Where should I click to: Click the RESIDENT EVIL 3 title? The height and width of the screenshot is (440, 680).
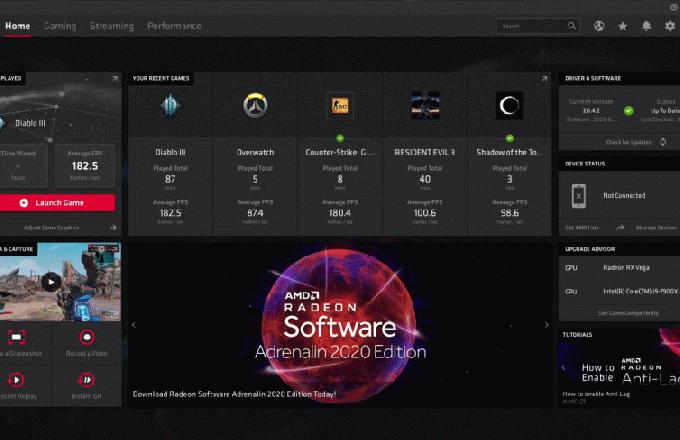tap(425, 152)
